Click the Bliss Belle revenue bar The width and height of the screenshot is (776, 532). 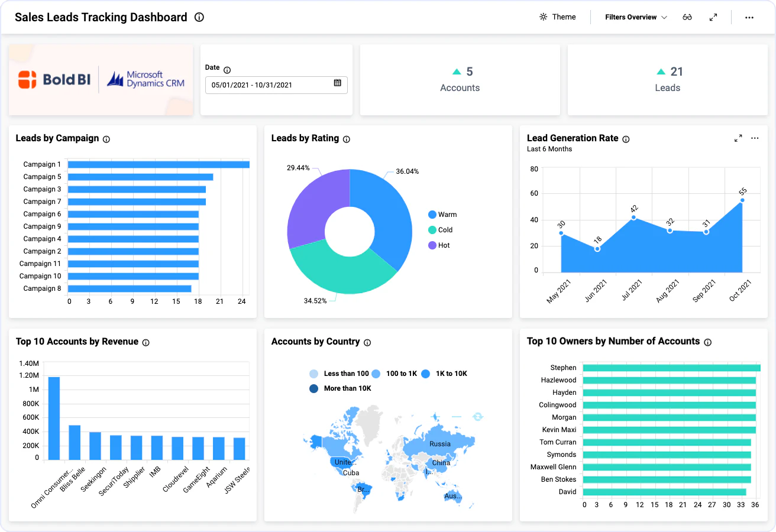(x=75, y=442)
